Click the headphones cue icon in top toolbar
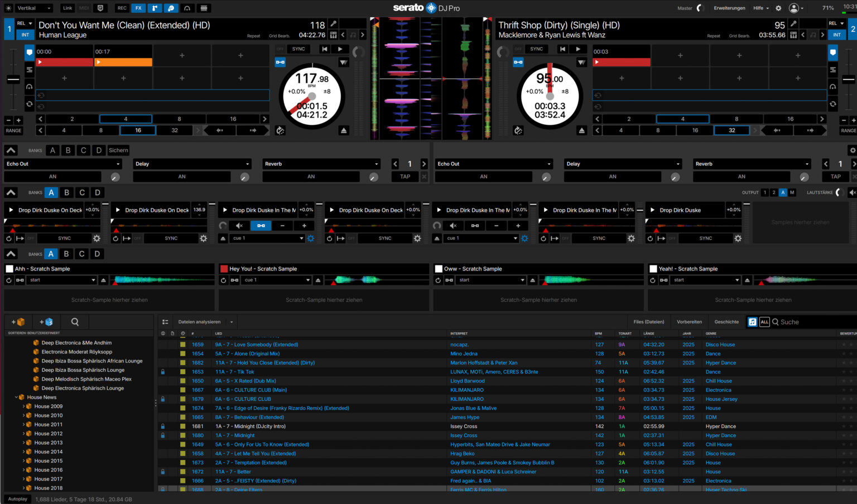Viewport: 857px width, 504px height. 187,8
